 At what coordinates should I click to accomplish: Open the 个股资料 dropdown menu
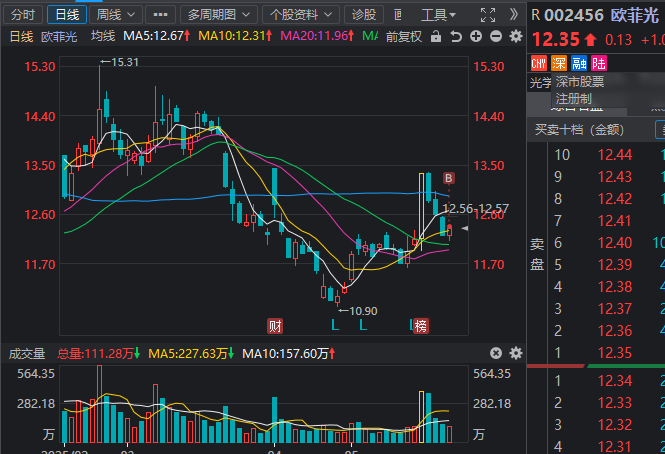[300, 14]
